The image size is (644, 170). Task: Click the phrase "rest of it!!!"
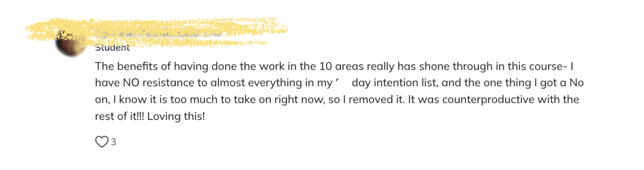point(119,116)
